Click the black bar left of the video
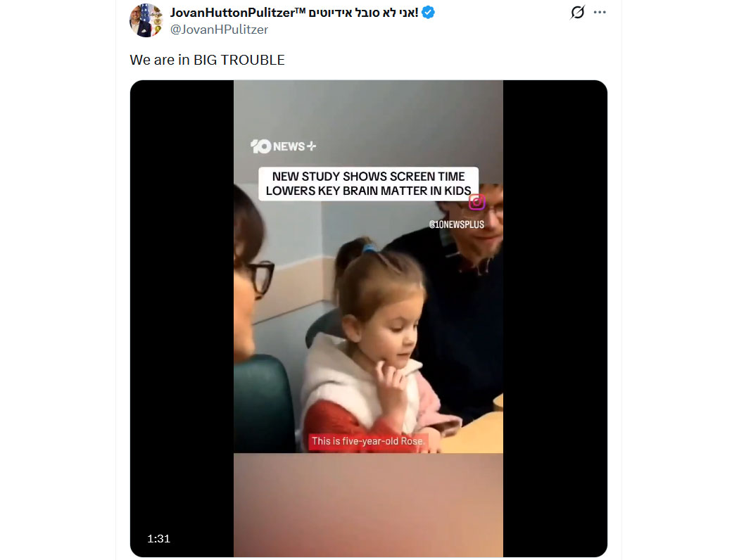This screenshot has height=560, width=739. [x=182, y=317]
